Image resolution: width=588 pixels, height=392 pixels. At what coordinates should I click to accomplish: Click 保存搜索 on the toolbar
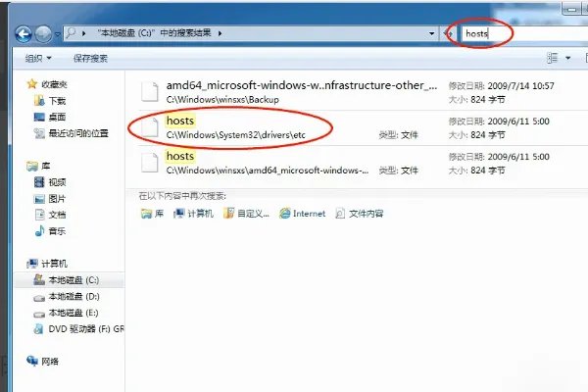coord(90,58)
